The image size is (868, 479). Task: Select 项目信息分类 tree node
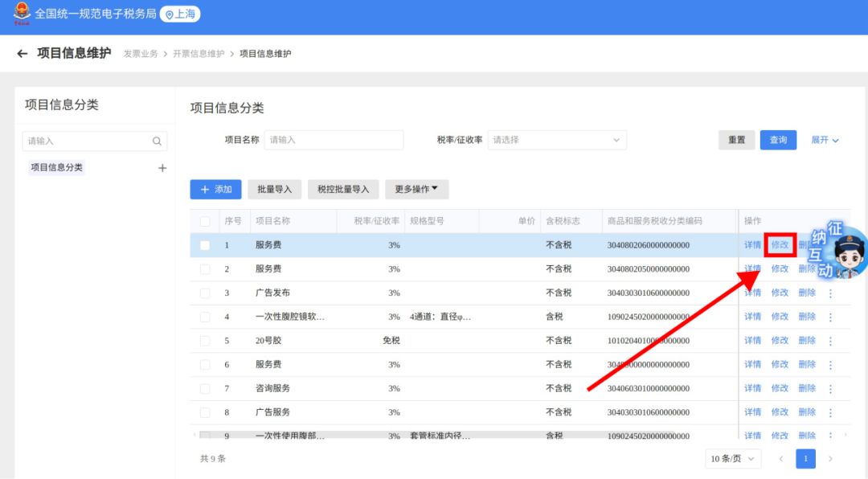point(56,167)
